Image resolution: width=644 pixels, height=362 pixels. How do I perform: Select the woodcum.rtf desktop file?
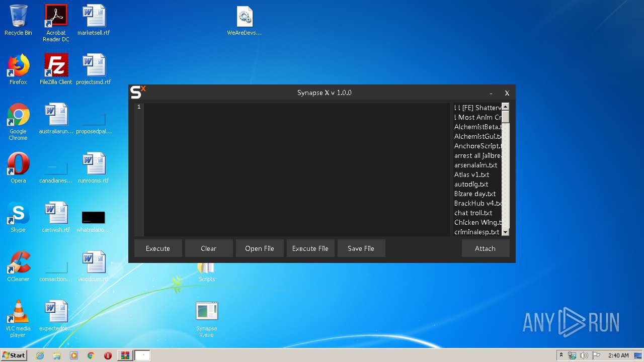[x=94, y=267]
